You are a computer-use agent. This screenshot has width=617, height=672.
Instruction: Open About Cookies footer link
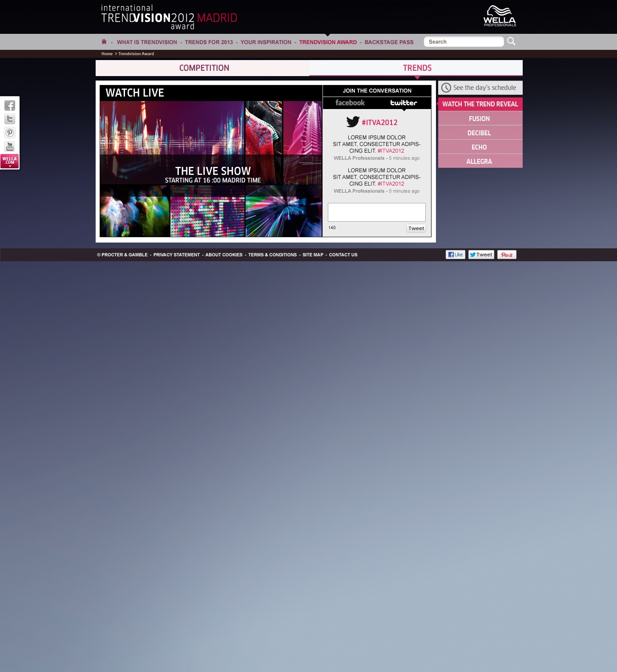point(224,255)
